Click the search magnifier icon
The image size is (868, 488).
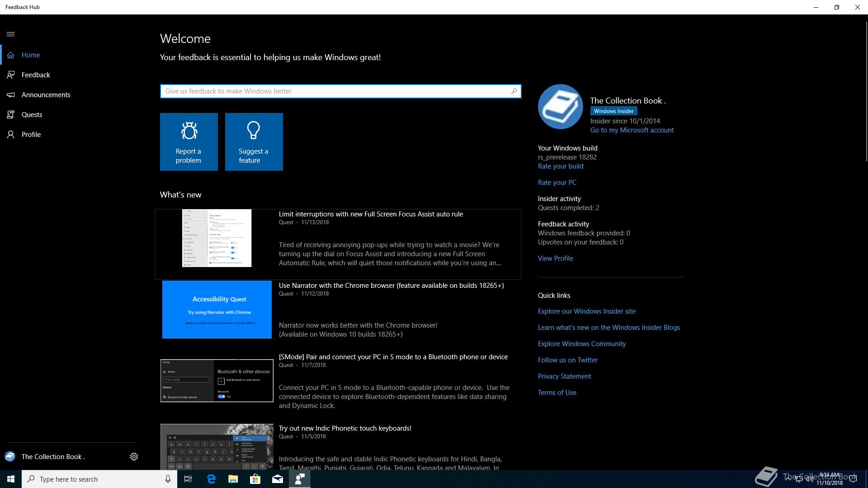[514, 91]
